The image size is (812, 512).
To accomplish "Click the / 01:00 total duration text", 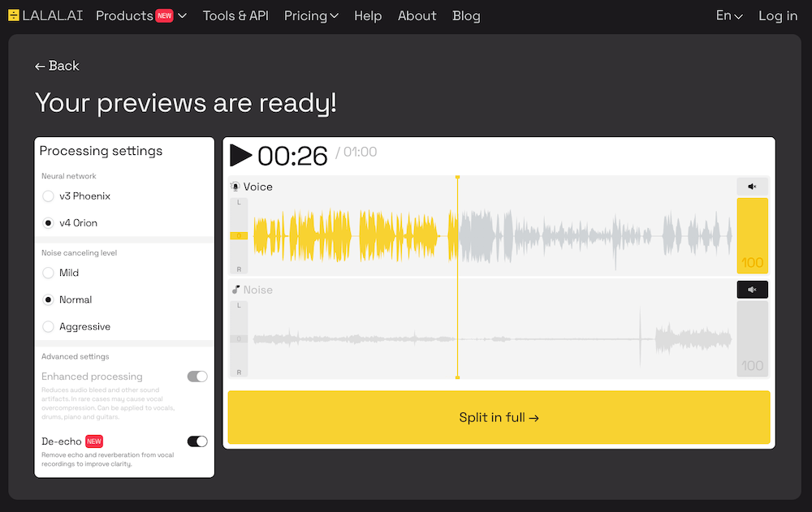I will [x=356, y=152].
